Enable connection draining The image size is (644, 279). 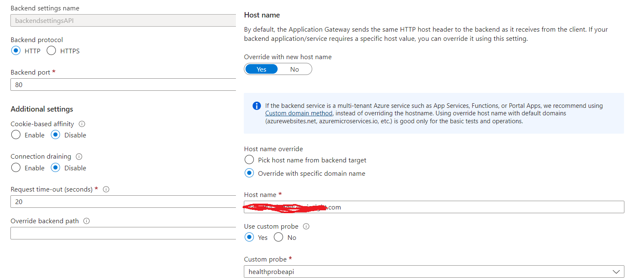pos(16,168)
